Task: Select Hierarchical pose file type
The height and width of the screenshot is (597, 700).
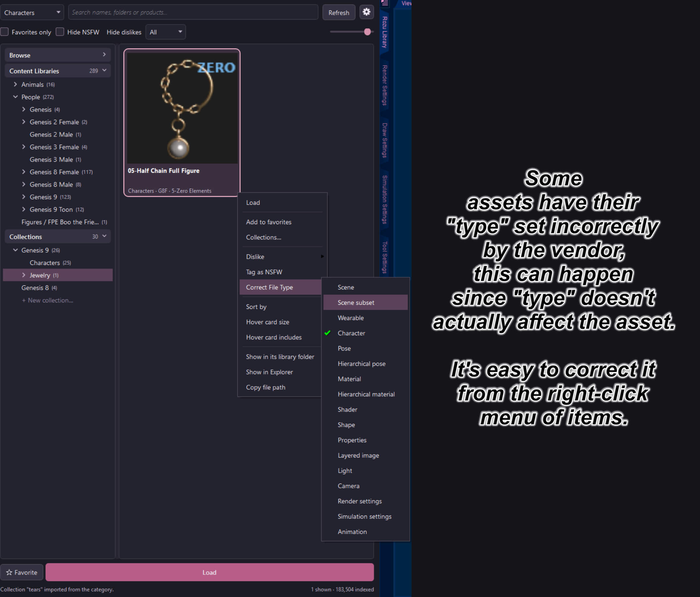Action: 365,364
